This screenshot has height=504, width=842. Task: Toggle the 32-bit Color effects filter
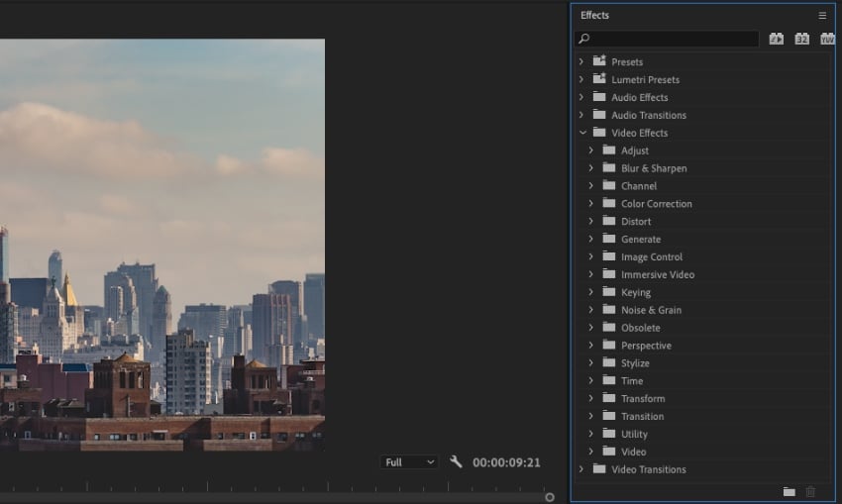(801, 39)
